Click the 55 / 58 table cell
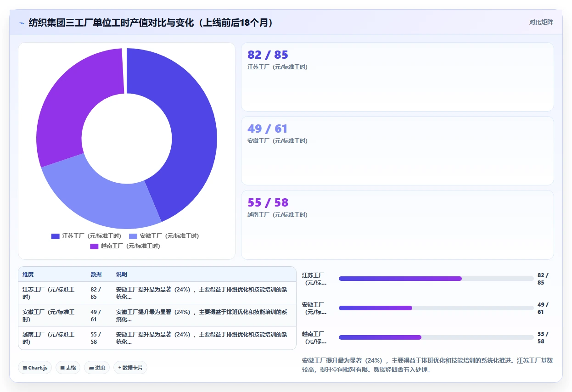Screen dimensions: 572x392 [100, 338]
